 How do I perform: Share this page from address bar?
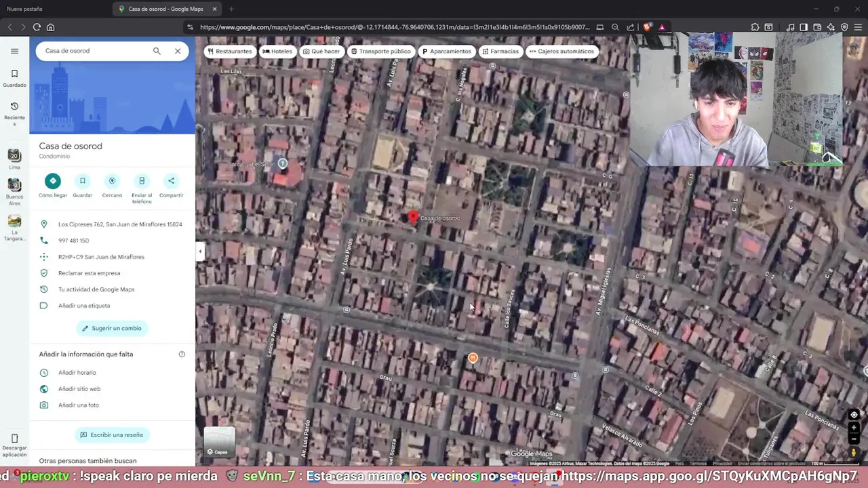(x=631, y=27)
